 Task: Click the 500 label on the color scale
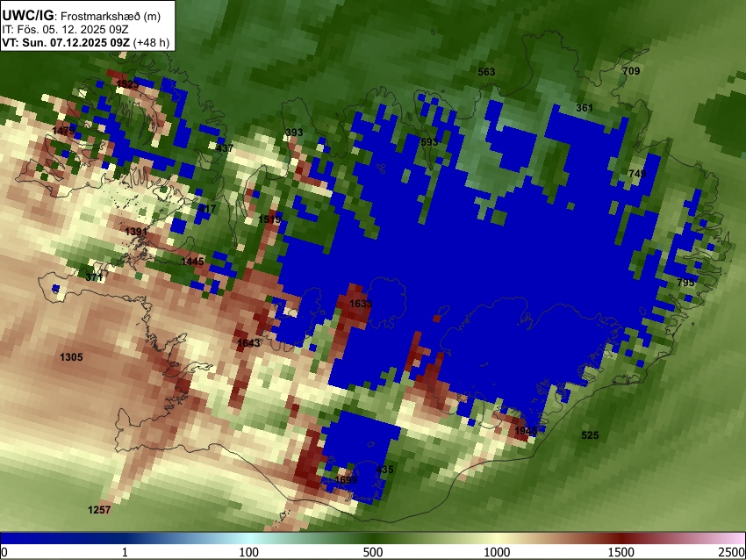[x=373, y=552]
